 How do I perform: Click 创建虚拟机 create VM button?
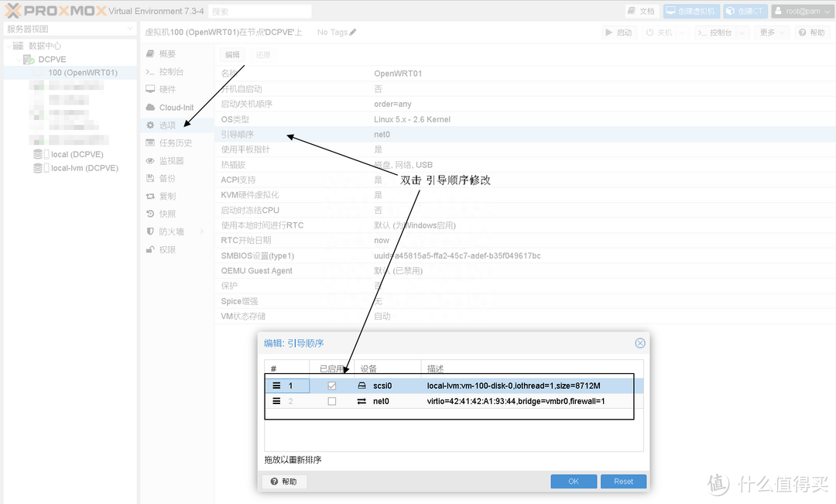pyautogui.click(x=691, y=11)
